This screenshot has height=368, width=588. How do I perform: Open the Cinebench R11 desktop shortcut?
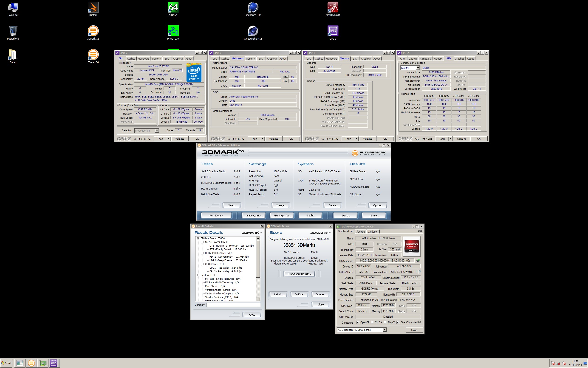coord(253,9)
